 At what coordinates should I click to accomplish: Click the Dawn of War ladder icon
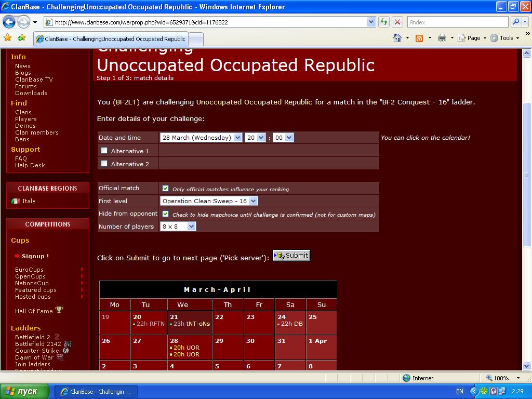pos(60,357)
